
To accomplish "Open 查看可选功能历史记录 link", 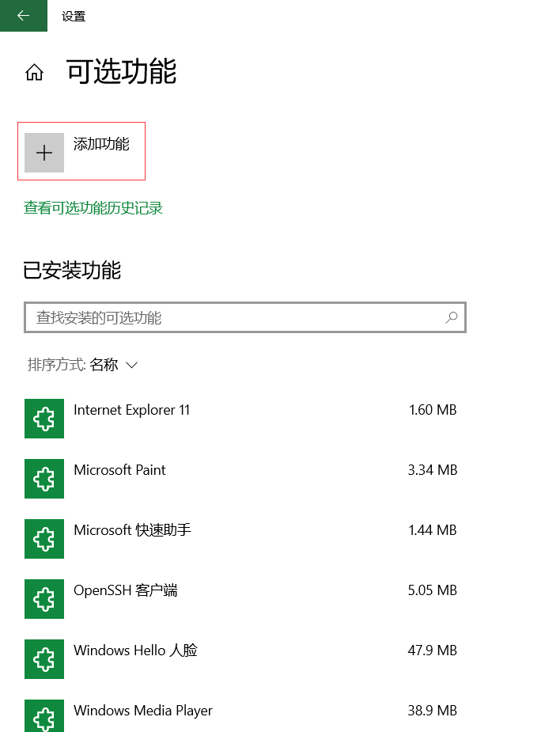I will [93, 208].
